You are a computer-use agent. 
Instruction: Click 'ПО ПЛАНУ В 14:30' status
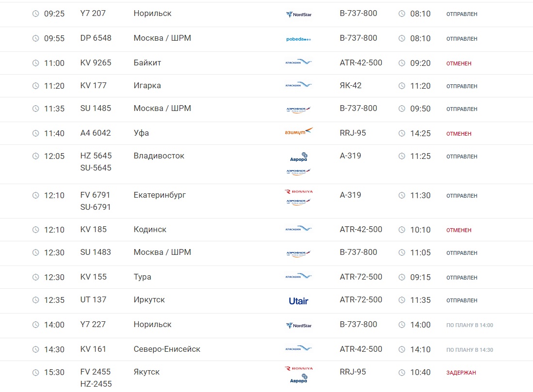pyautogui.click(x=469, y=350)
